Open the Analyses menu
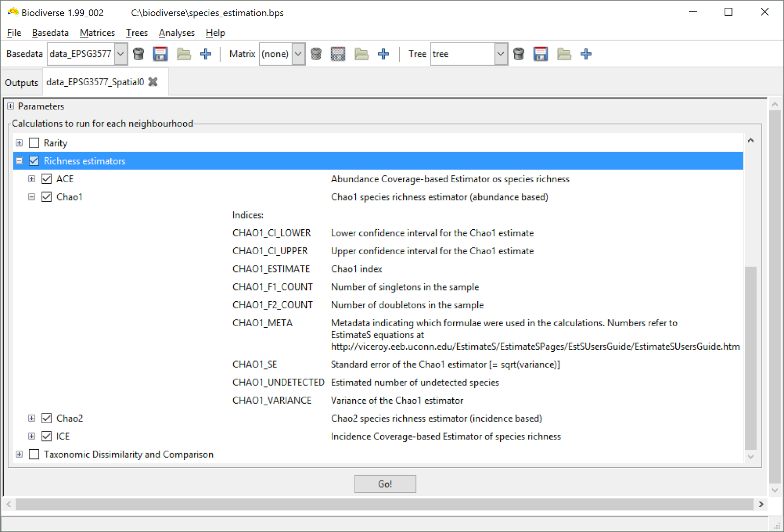The width and height of the screenshot is (784, 532). tap(176, 33)
